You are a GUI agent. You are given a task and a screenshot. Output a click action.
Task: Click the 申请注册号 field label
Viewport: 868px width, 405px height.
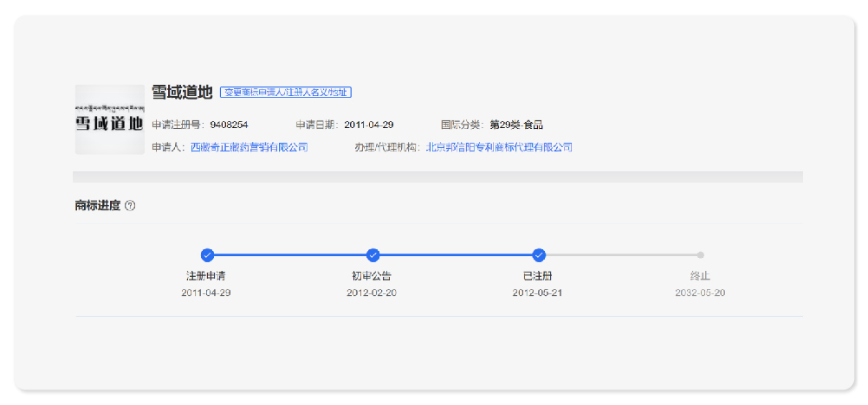(x=178, y=125)
